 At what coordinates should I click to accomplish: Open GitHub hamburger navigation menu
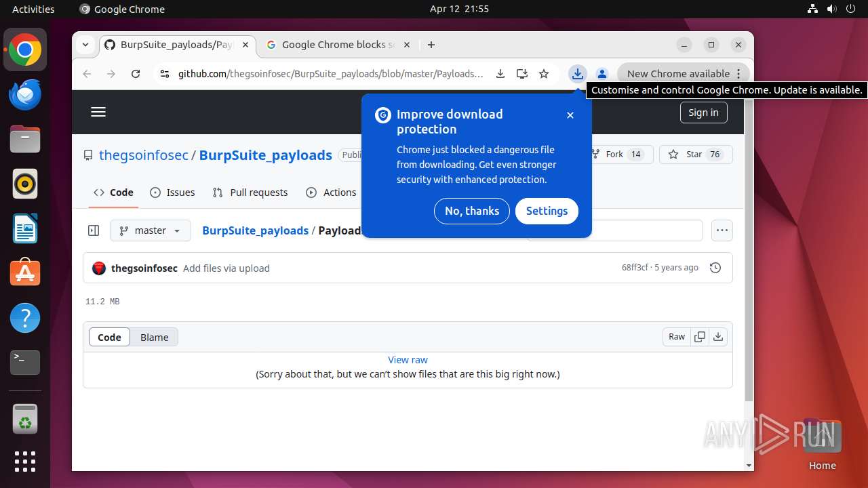pyautogui.click(x=98, y=113)
